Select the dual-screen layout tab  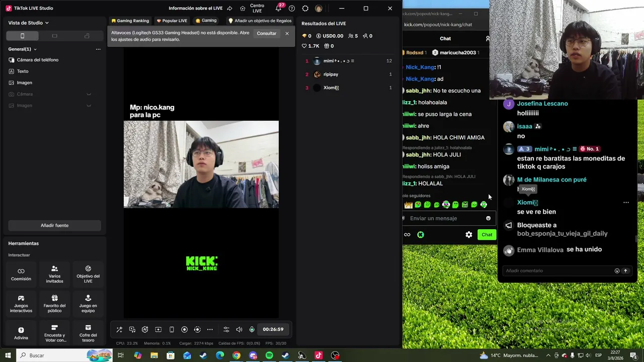[87, 36]
